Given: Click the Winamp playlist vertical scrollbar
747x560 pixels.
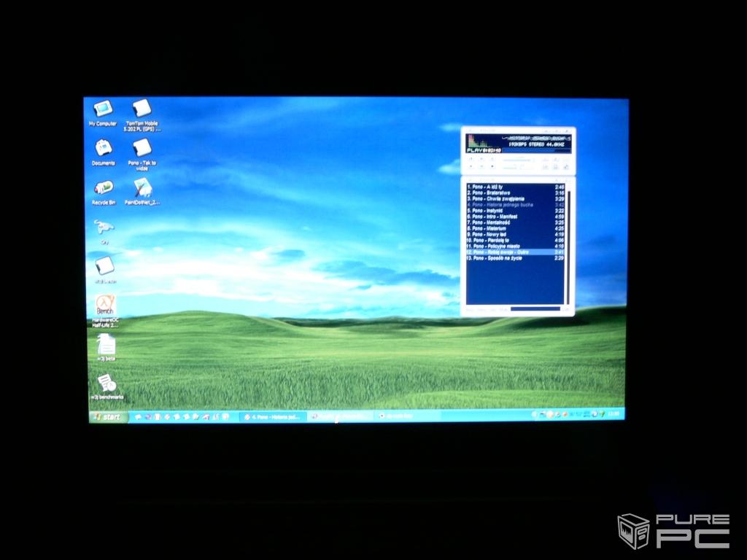Looking at the screenshot, I should [x=568, y=244].
